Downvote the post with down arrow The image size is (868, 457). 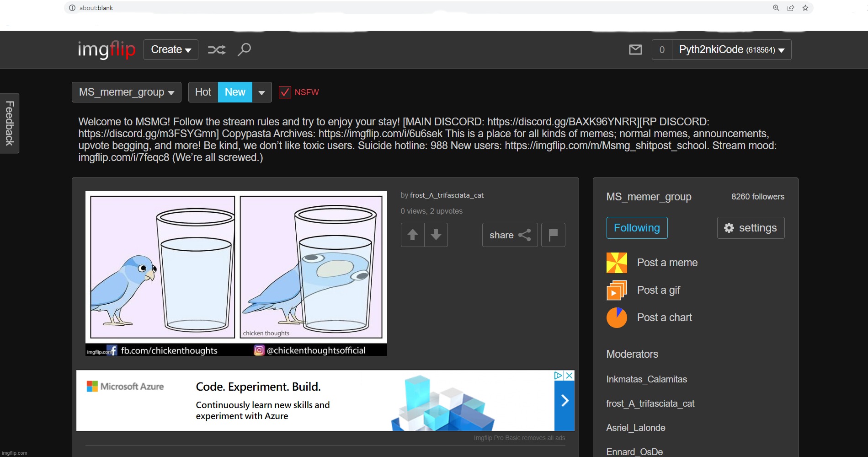[x=436, y=235]
